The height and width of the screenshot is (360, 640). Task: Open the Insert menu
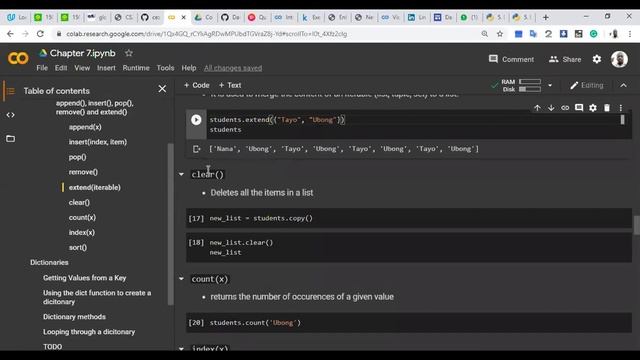point(106,68)
